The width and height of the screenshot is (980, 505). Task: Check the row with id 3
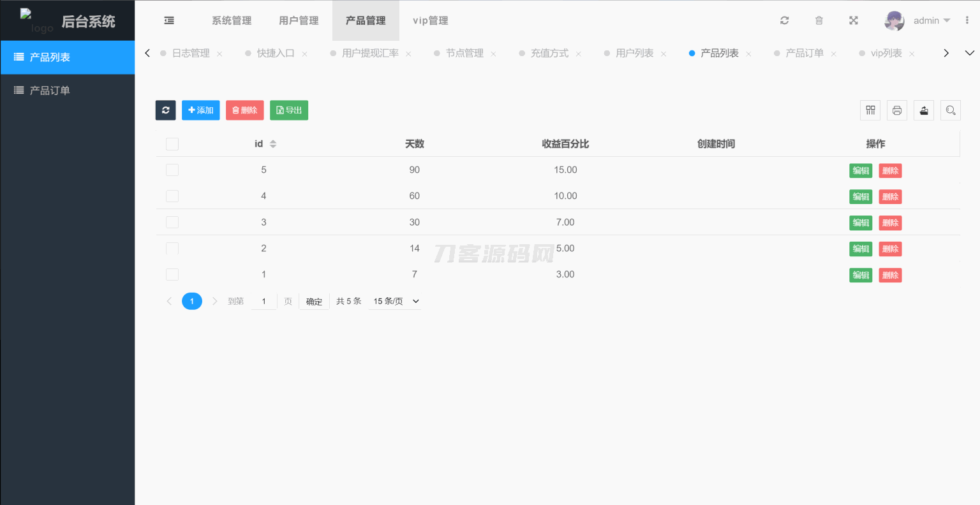(x=172, y=223)
